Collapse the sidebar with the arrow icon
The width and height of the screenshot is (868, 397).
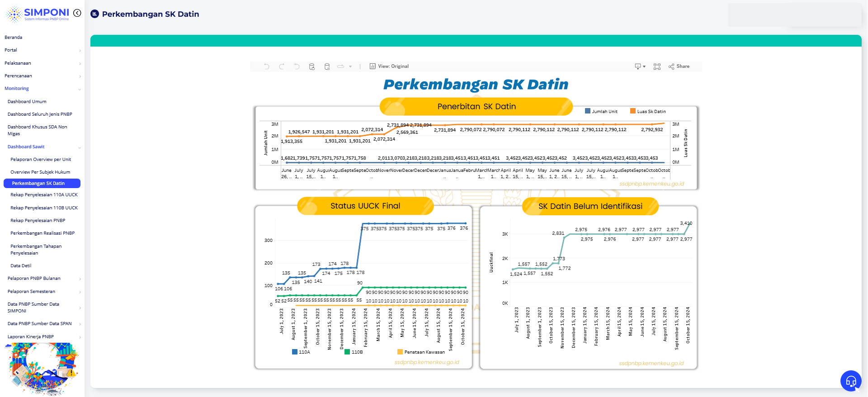click(x=77, y=13)
